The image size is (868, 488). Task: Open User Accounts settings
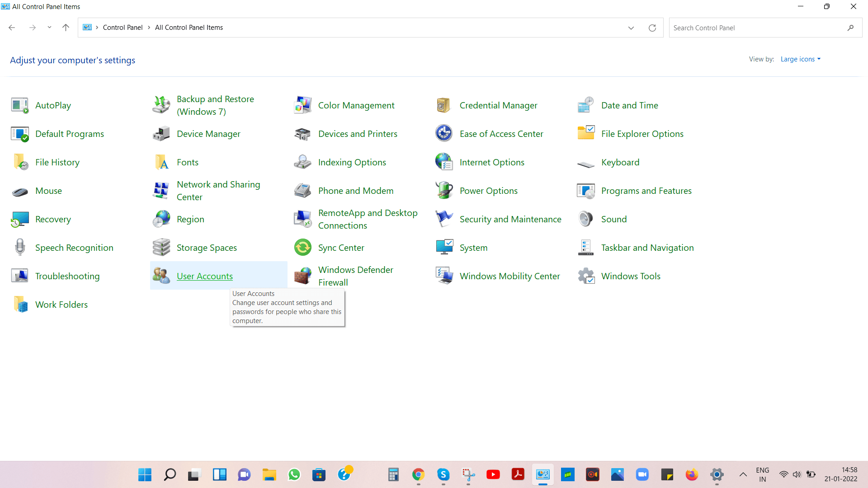coord(204,275)
